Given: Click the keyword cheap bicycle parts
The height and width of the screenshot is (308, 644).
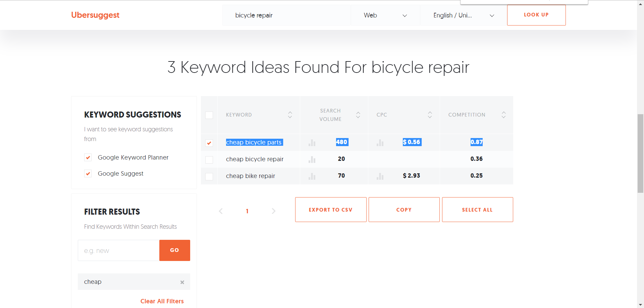Looking at the screenshot, I should coord(254,142).
